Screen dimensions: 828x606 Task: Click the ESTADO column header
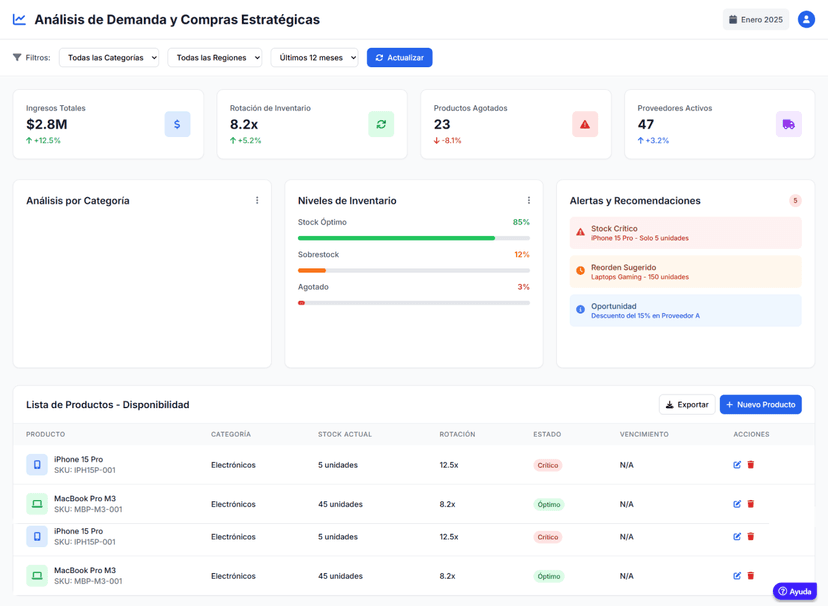pos(547,434)
